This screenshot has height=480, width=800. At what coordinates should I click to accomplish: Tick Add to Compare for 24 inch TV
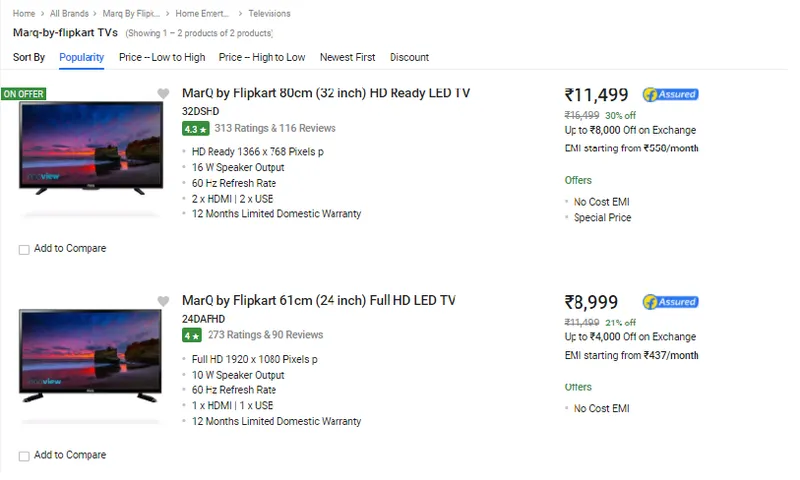[x=24, y=457]
